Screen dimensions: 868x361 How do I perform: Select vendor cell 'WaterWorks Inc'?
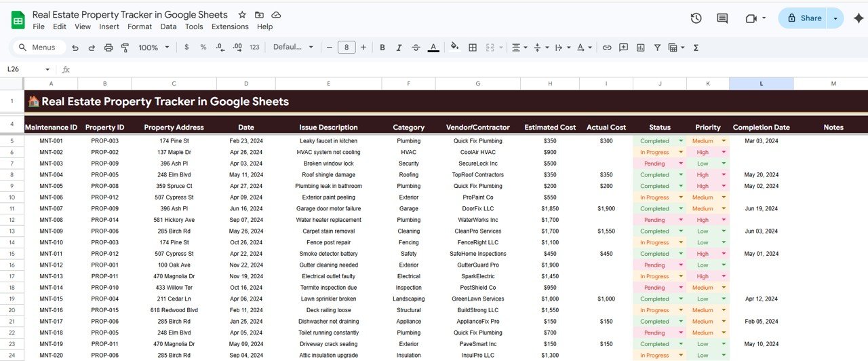coord(477,220)
